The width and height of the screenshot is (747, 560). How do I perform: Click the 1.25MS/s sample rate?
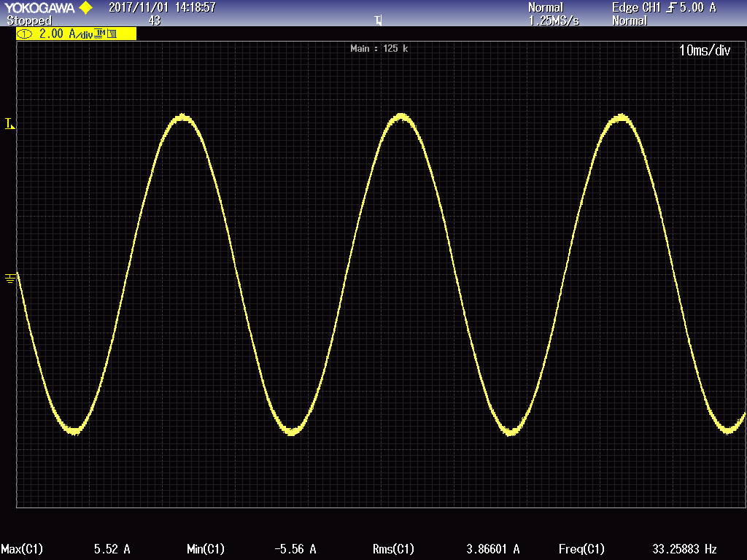click(554, 20)
